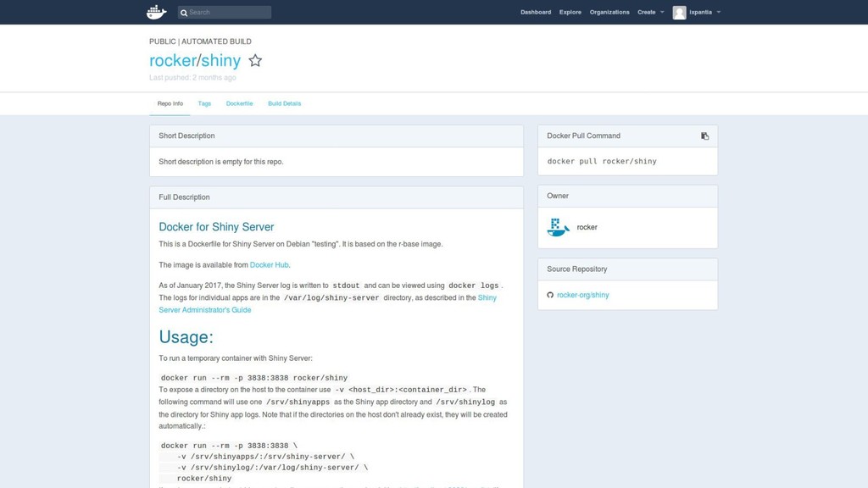Viewport: 868px width, 488px height.
Task: Expand the Create dropdown menu
Action: pyautogui.click(x=650, y=12)
